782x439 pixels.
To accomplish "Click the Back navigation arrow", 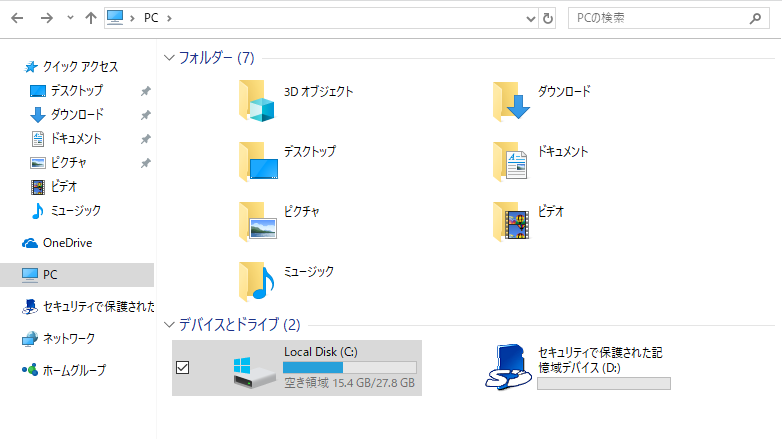I will point(19,18).
